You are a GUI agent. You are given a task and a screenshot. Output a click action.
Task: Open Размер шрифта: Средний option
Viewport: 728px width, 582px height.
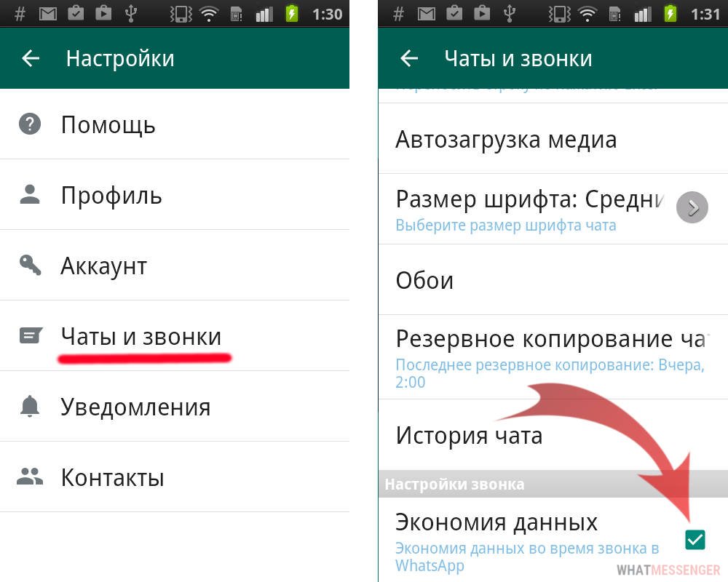click(553, 209)
